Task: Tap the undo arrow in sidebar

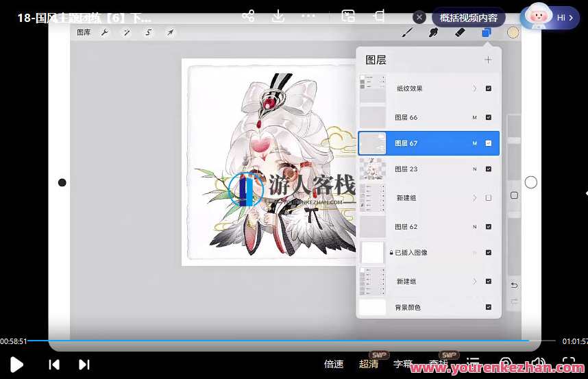Action: click(514, 285)
